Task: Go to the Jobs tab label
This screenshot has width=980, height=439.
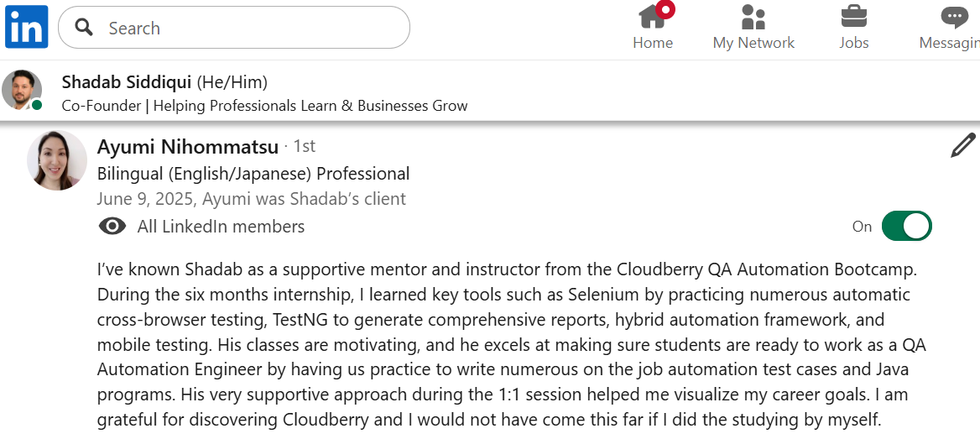Action: [x=854, y=43]
